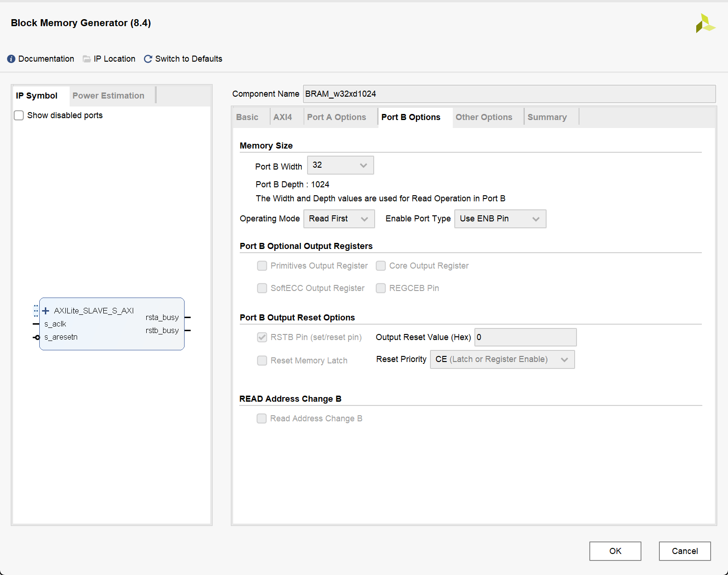Select the IP Symbol tab
The height and width of the screenshot is (575, 728).
click(x=37, y=96)
